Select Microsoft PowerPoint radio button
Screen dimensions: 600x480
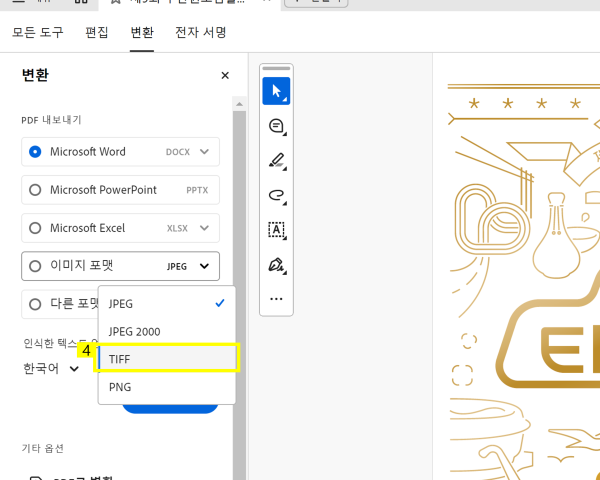tap(35, 190)
